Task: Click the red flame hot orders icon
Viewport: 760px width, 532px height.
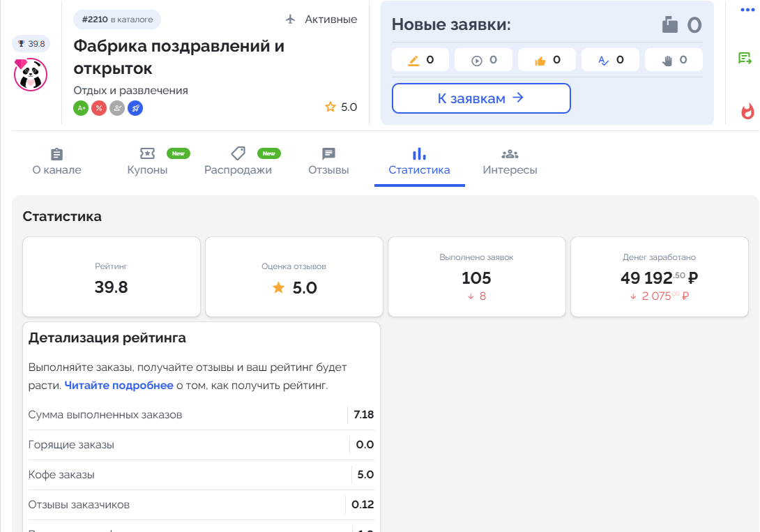Action: (x=747, y=111)
